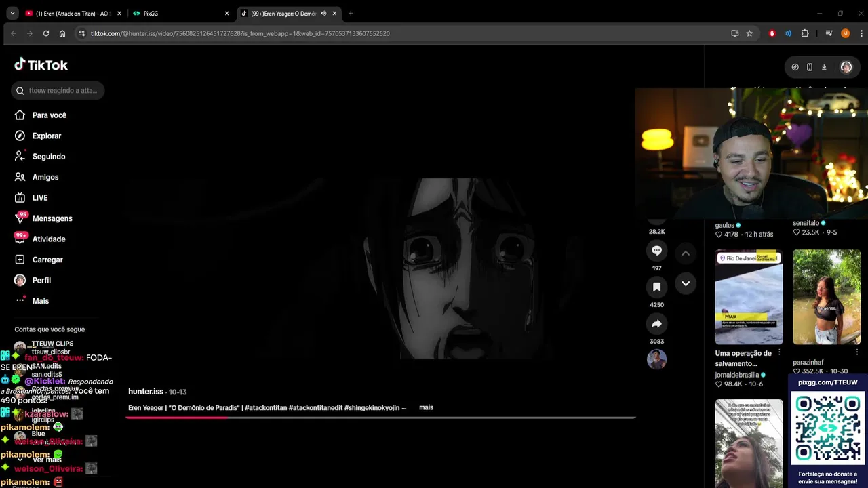Open jornaldebrasilia author link
Screen dimensions: 868x488
point(737,375)
